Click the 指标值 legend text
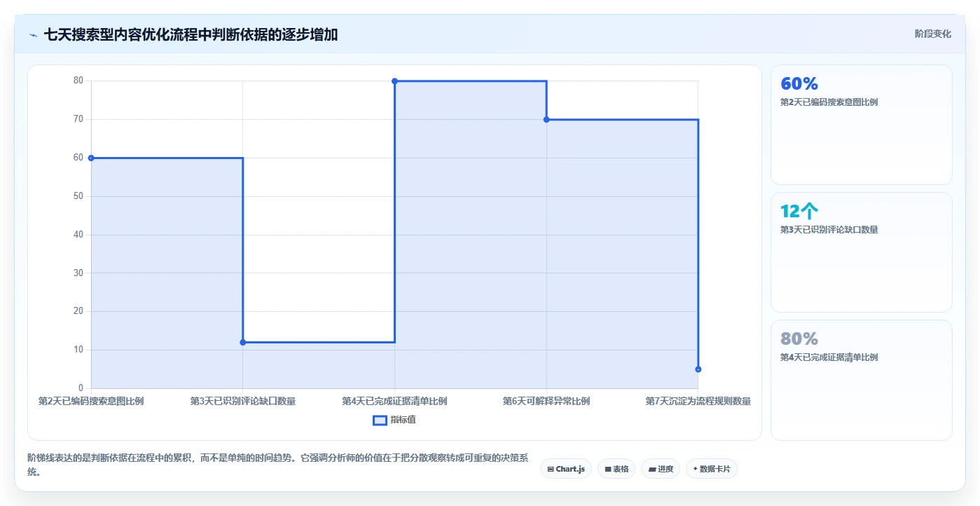980x506 pixels. tap(403, 420)
